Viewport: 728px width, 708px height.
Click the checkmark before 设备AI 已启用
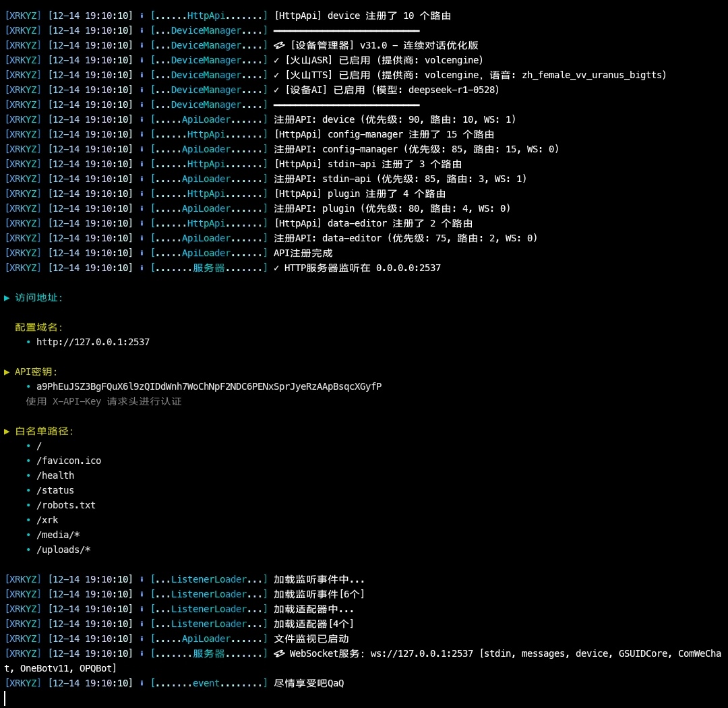(x=276, y=90)
